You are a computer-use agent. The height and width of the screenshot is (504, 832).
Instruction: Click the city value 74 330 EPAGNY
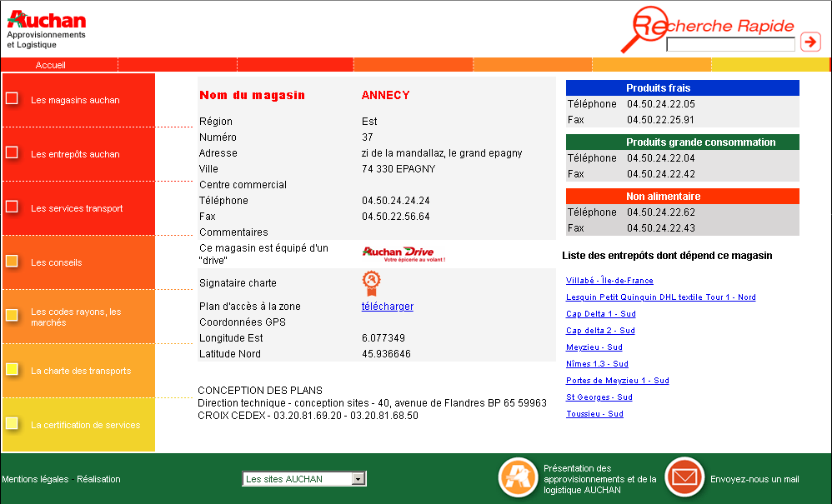[x=398, y=169]
